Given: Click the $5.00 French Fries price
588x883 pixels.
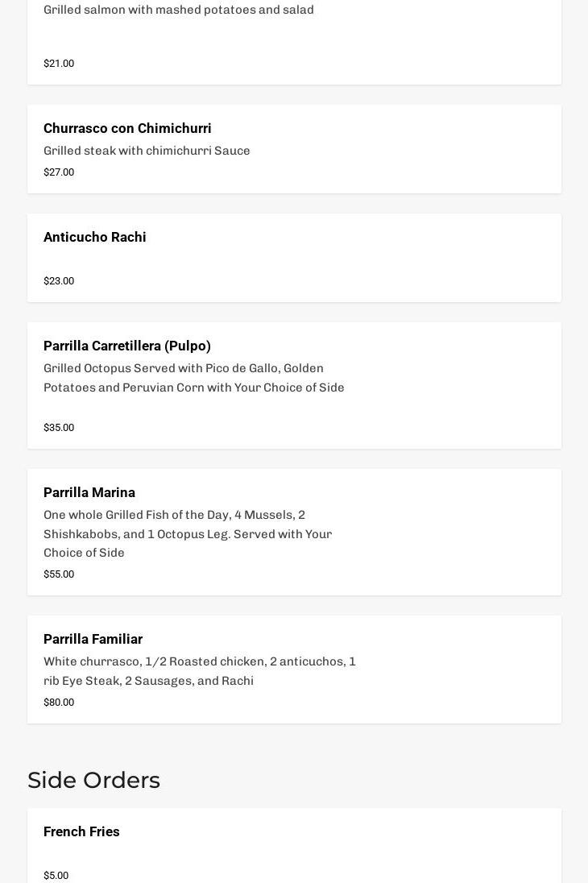Looking at the screenshot, I should click(56, 876).
